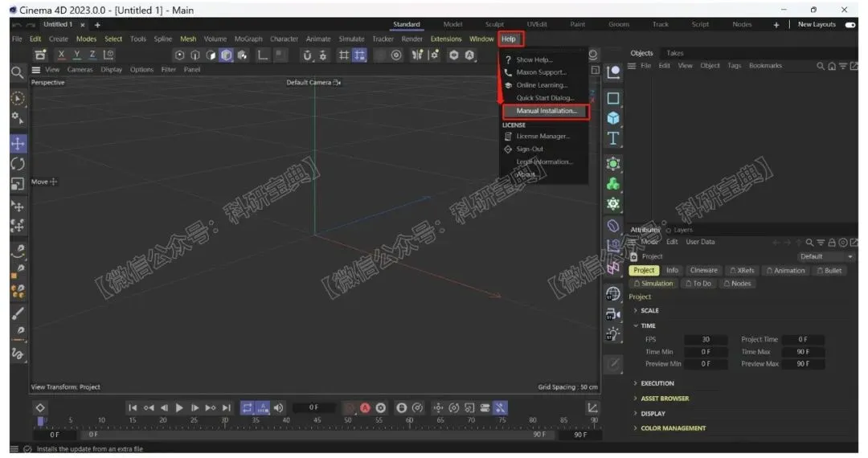Toggle sound playback speaker button
The width and height of the screenshot is (868, 458).
click(278, 407)
